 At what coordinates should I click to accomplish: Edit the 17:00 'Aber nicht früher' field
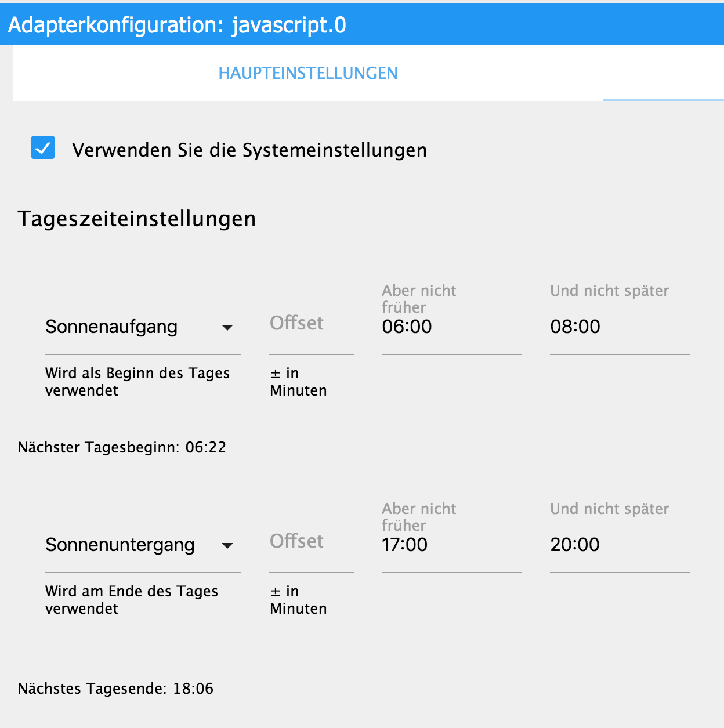[451, 545]
